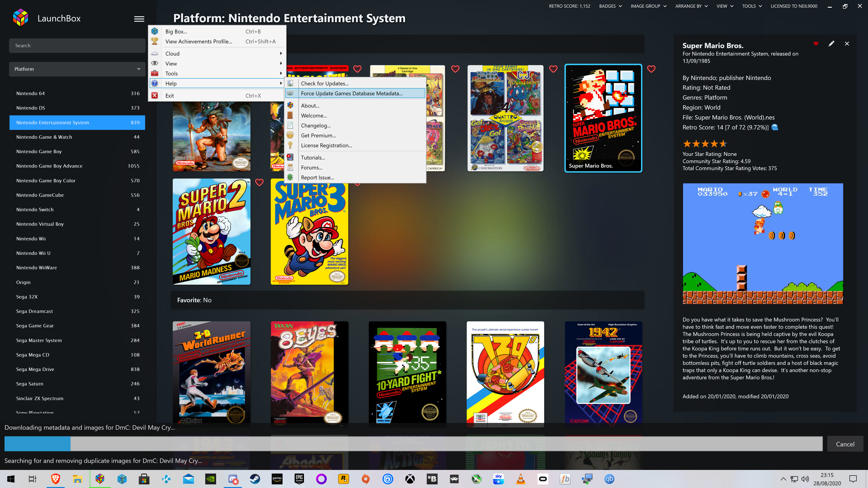868x488 pixels.
Task: Click the star rating in details panel
Action: tap(705, 144)
